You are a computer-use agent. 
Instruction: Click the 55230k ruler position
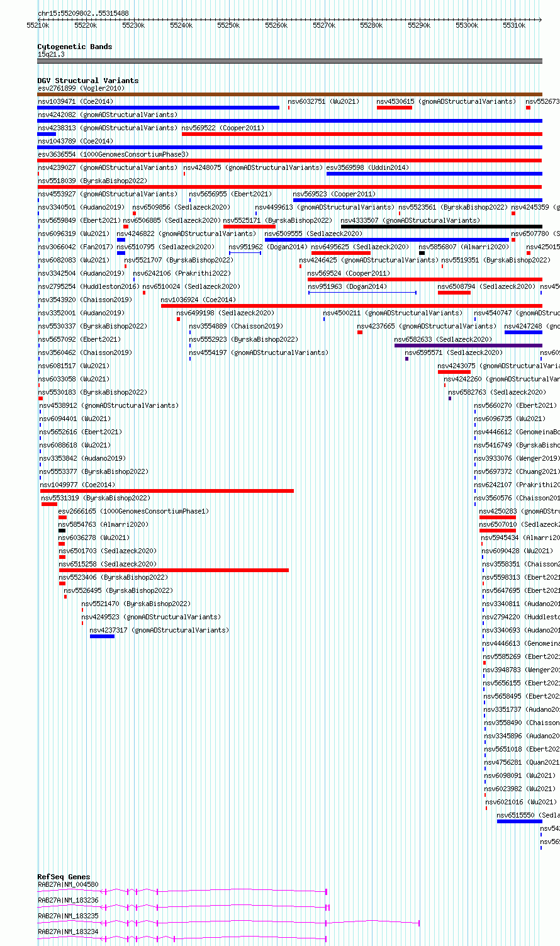(x=133, y=25)
